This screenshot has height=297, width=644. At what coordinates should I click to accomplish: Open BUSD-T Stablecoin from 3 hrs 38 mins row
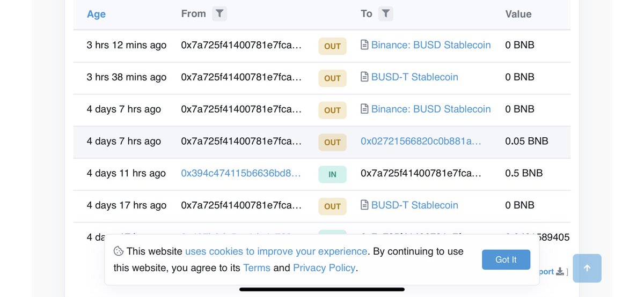point(415,77)
